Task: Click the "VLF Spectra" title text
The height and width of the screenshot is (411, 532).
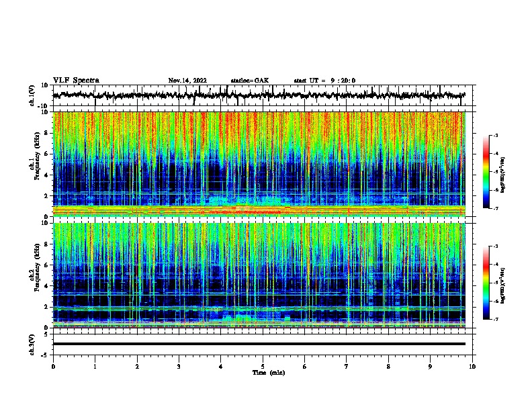Action: [x=76, y=81]
